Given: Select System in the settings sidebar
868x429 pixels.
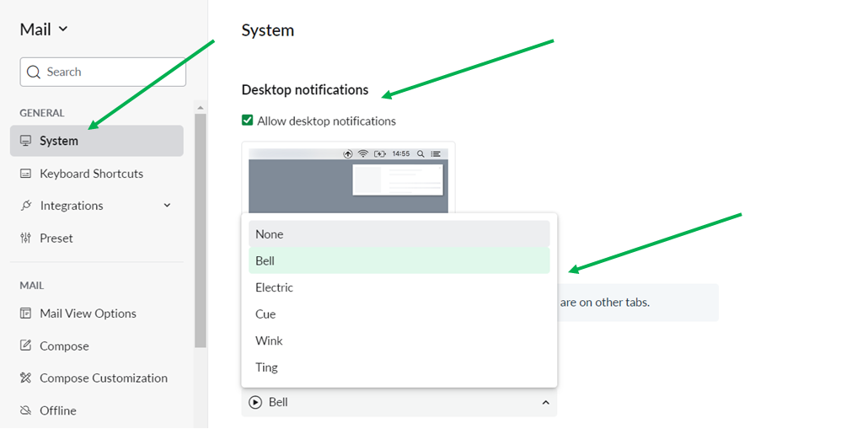Looking at the screenshot, I should (96, 141).
